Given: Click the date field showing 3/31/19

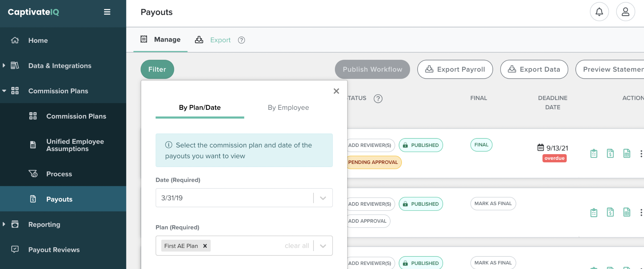Looking at the screenshot, I should click(x=244, y=198).
